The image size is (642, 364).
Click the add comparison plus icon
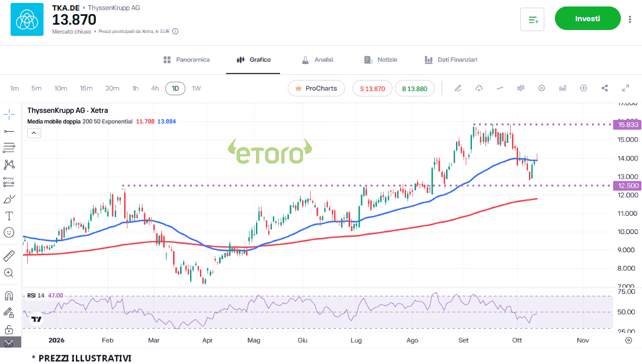click(584, 88)
